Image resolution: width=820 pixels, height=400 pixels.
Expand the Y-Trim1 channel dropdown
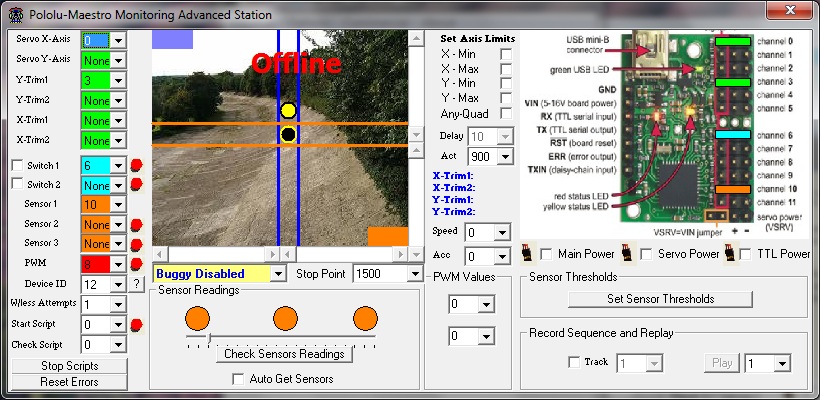coord(119,81)
